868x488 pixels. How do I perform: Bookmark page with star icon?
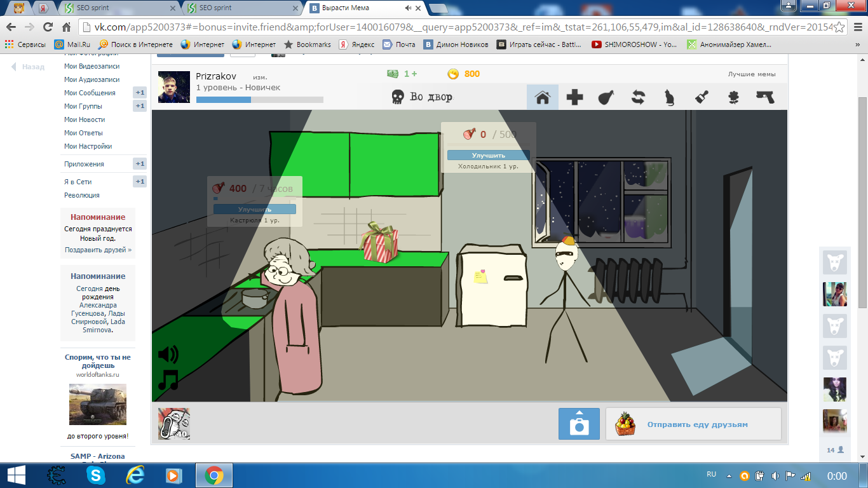click(839, 27)
